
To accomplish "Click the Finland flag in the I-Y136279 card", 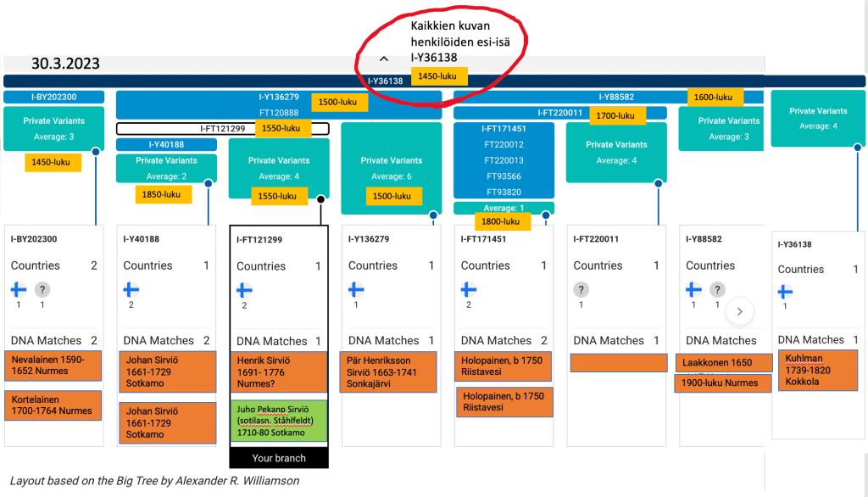I will 356,289.
